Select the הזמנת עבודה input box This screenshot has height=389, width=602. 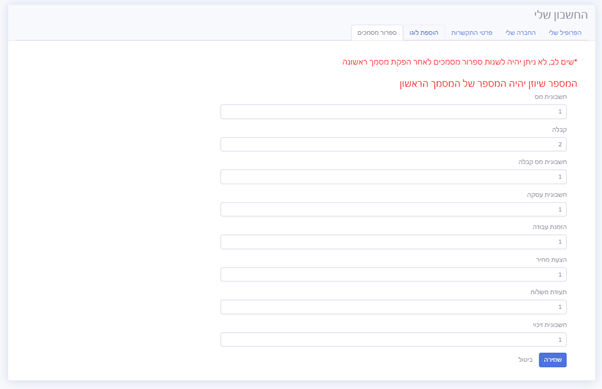(x=393, y=242)
